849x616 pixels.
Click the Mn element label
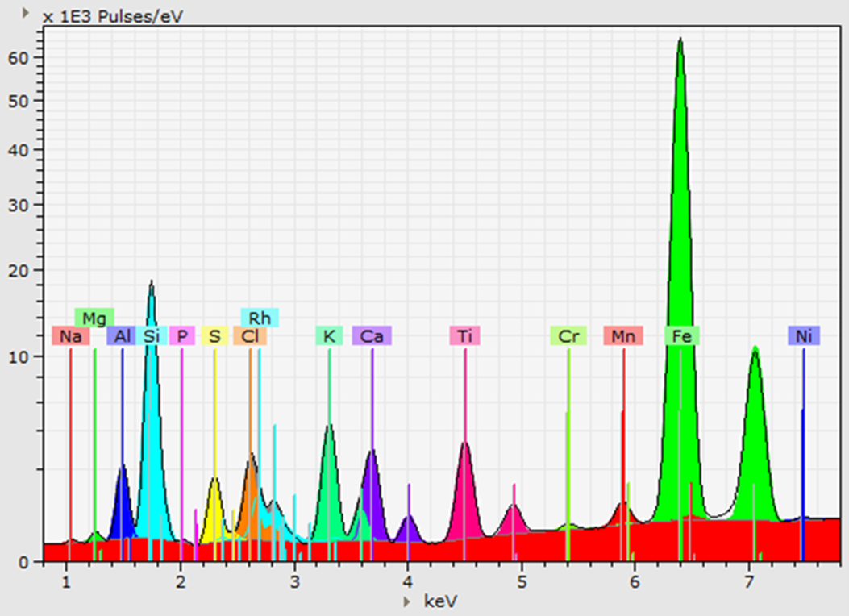click(x=623, y=336)
